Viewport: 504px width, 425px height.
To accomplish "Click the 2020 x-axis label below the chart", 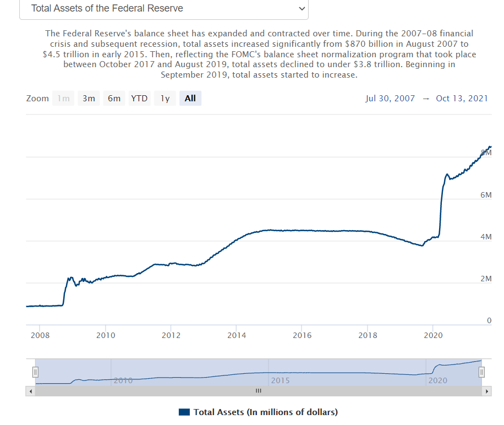I will (433, 335).
